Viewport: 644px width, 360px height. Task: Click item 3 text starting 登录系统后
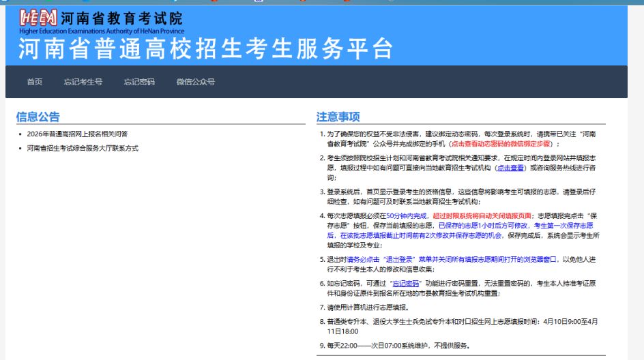pyautogui.click(x=461, y=196)
